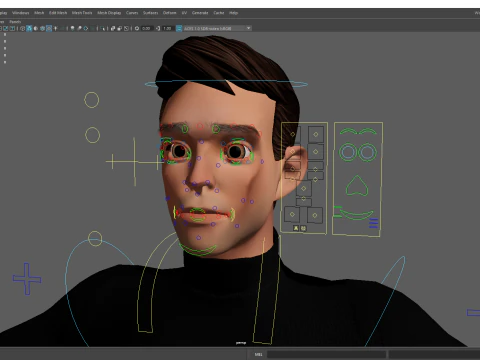Click the bottom right diamond slider box in the rig panel
Screen dimensions: 480x360
click(x=315, y=215)
